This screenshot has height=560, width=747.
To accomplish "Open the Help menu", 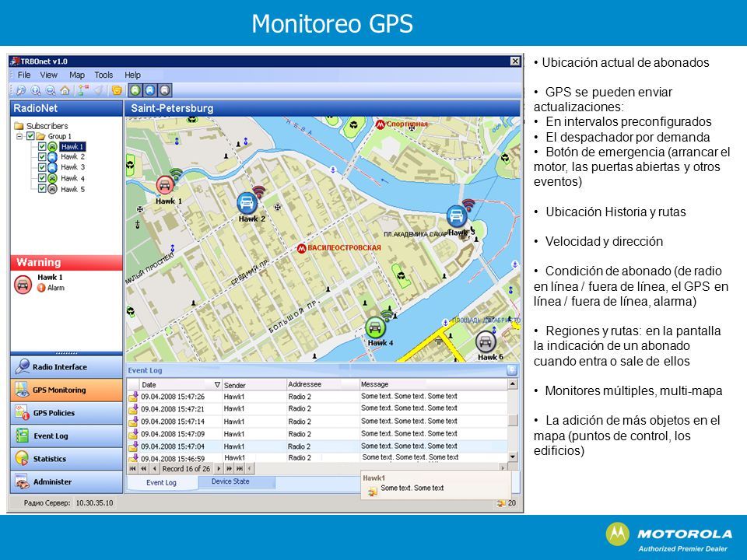I will click(x=132, y=75).
